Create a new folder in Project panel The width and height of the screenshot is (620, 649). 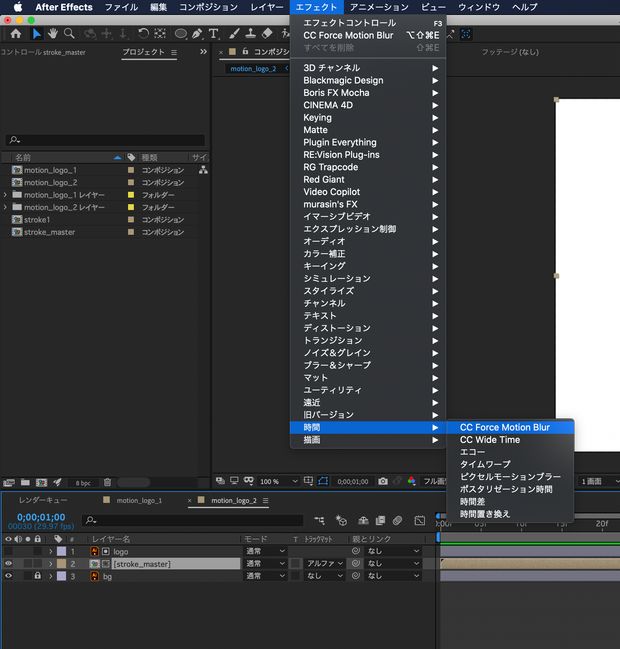coord(25,482)
